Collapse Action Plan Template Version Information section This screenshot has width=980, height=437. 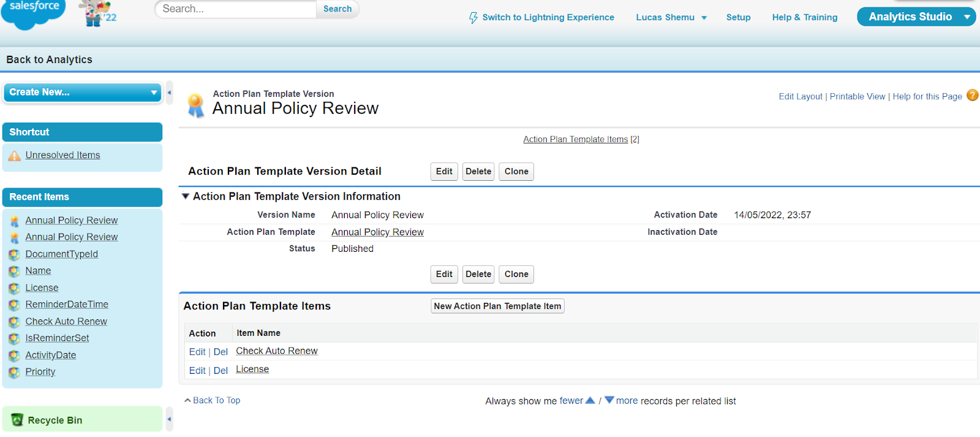186,197
